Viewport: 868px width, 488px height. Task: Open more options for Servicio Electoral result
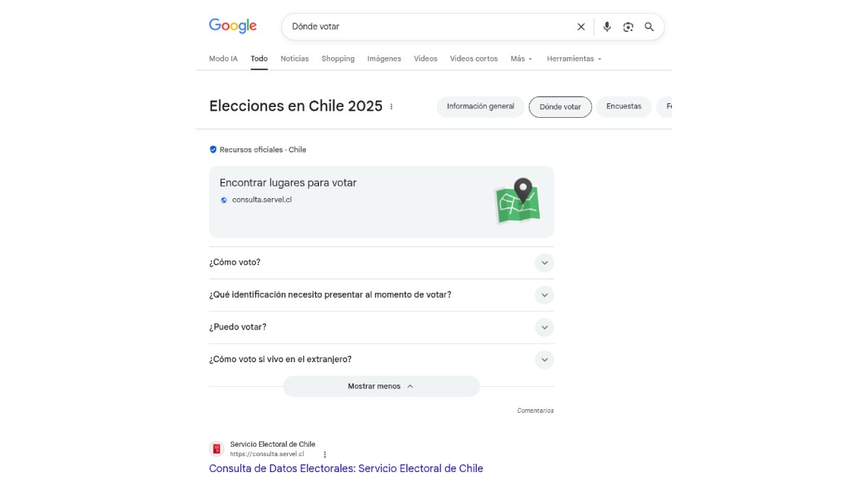(x=325, y=455)
